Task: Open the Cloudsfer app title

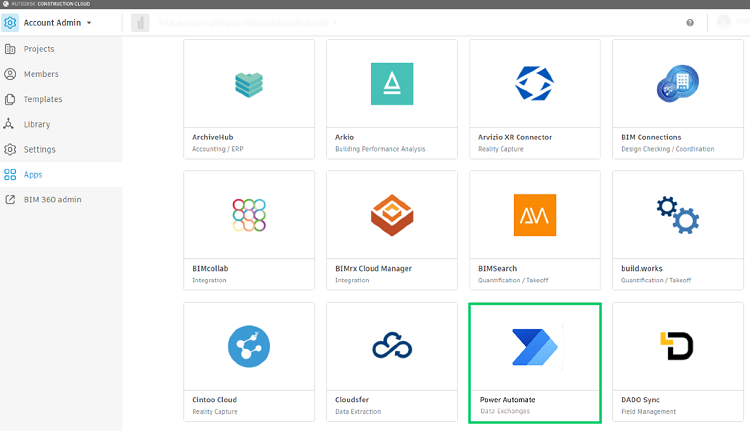Action: [352, 399]
